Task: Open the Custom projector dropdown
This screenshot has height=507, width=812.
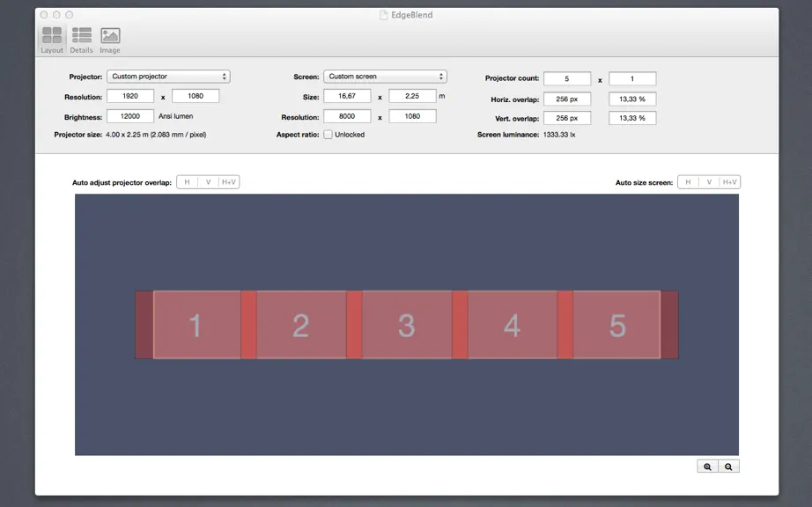Action: [168, 77]
